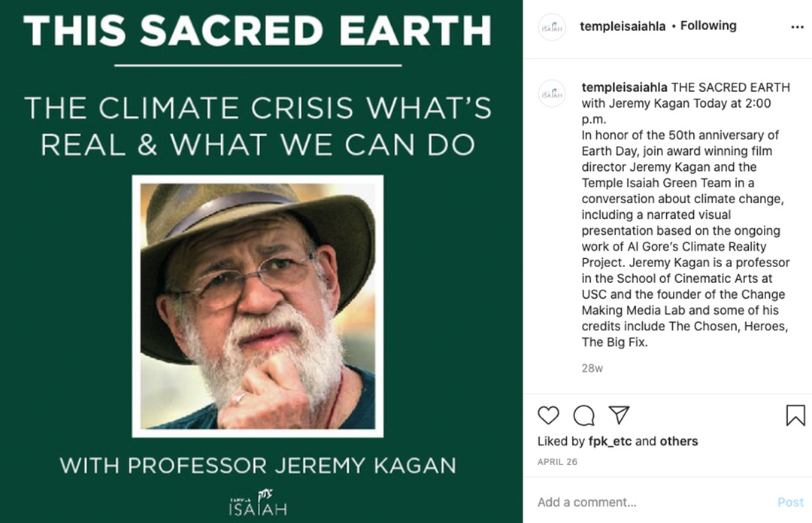Viewport: 812px width, 523px height.
Task: Open templeisaiahla profile from header username
Action: click(623, 26)
